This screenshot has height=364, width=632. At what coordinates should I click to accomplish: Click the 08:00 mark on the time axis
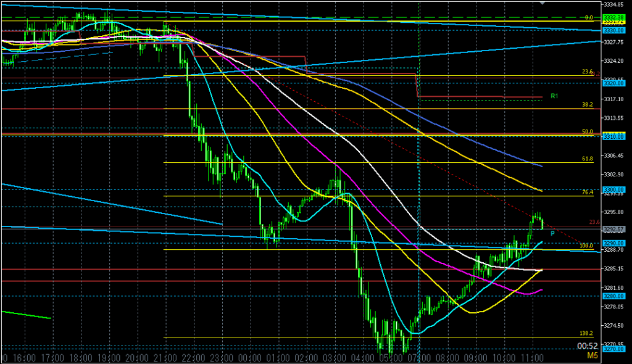[x=448, y=358]
